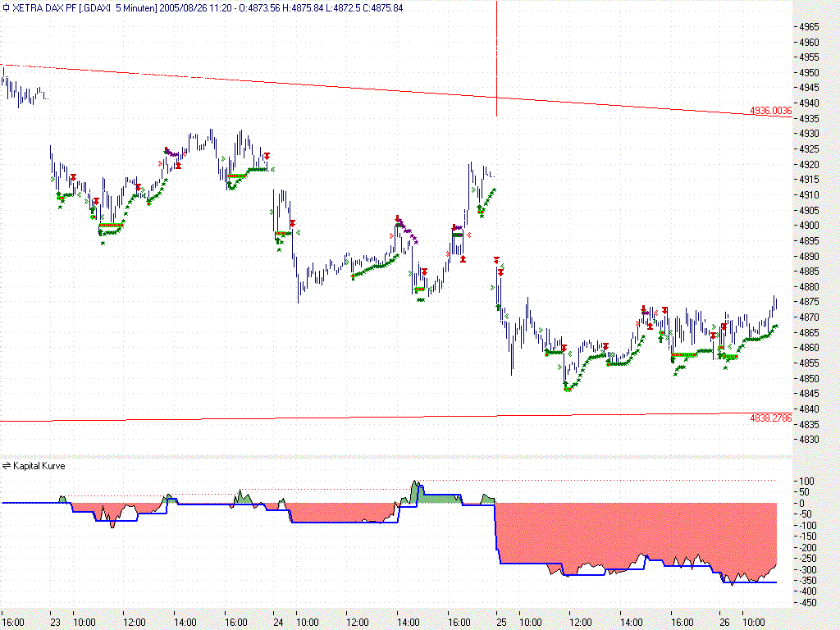Click the vertical marker line at chart top
The width and height of the screenshot is (840, 630).
click(497, 49)
